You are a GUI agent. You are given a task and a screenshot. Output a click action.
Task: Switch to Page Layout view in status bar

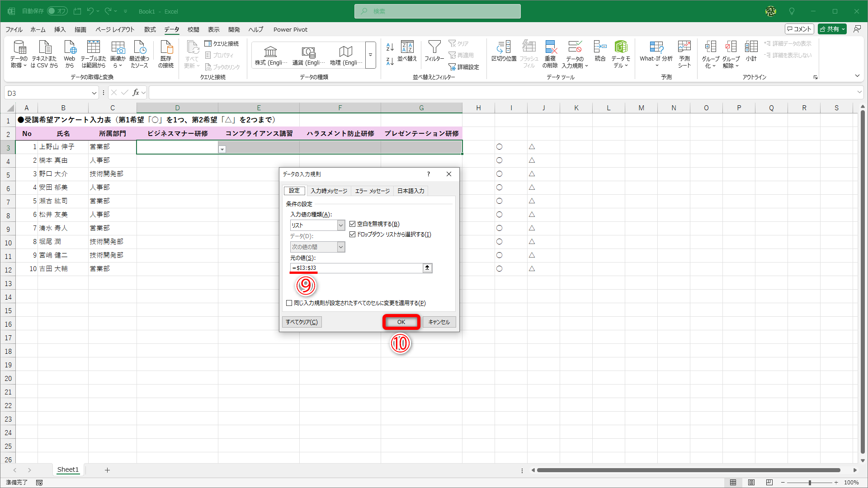point(751,483)
